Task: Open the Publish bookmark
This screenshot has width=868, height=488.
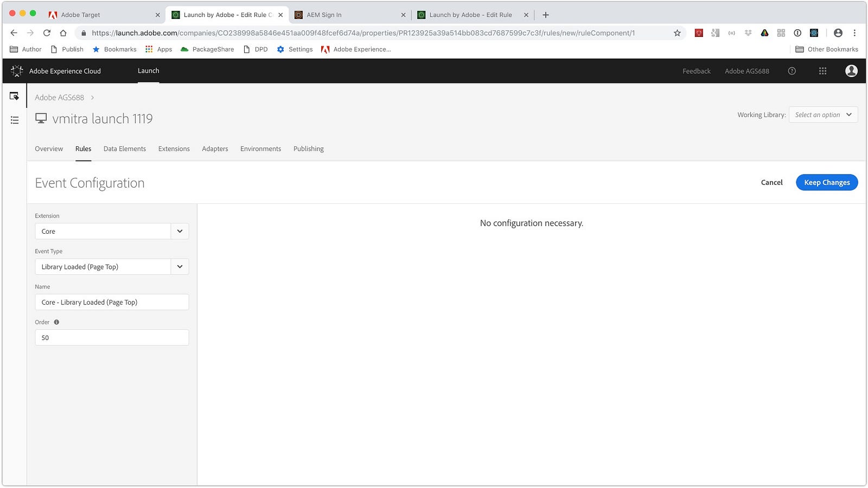Action: click(67, 49)
